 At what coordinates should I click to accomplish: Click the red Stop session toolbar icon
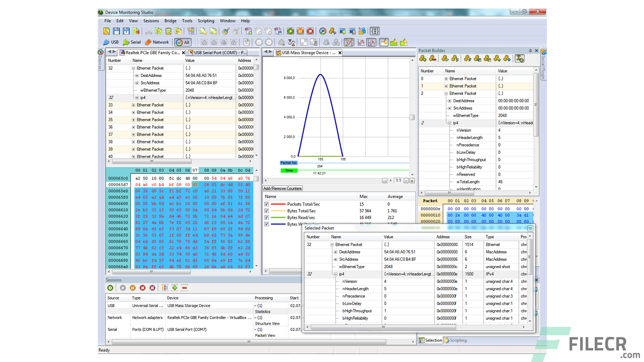(x=310, y=31)
